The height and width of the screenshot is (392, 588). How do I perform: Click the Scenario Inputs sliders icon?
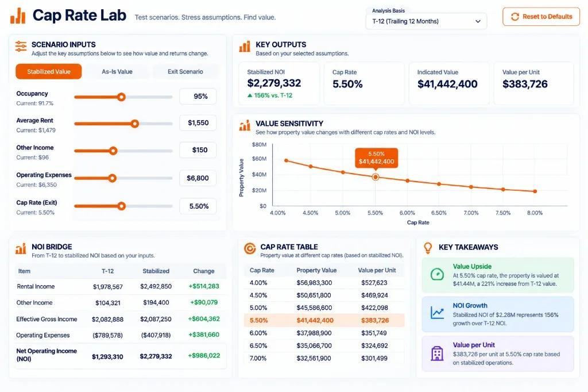21,47
